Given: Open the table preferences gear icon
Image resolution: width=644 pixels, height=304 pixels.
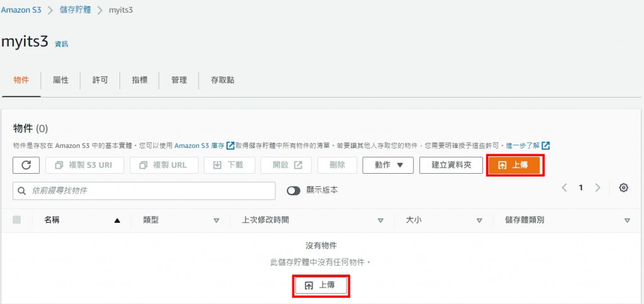Looking at the screenshot, I should tap(623, 188).
